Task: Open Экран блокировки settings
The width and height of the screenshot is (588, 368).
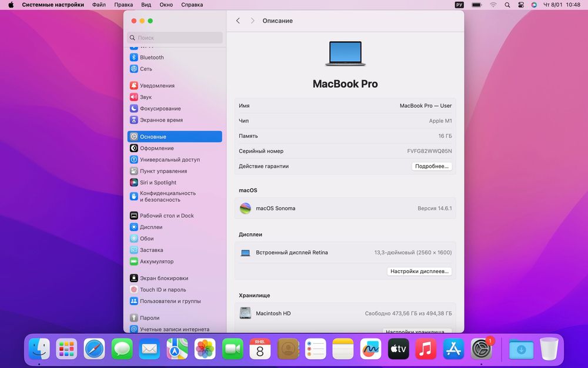Action: pos(175,279)
